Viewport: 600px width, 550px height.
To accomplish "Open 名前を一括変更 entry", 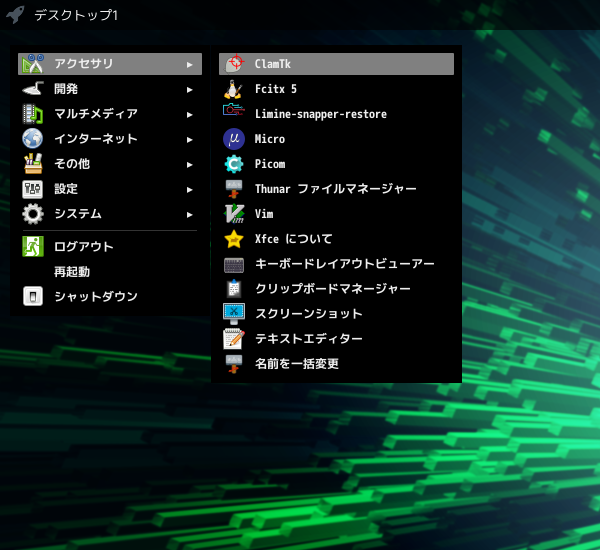I will [x=336, y=364].
